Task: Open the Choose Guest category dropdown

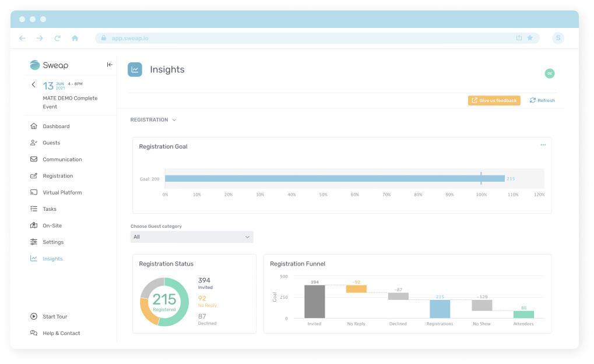Action: [192, 237]
